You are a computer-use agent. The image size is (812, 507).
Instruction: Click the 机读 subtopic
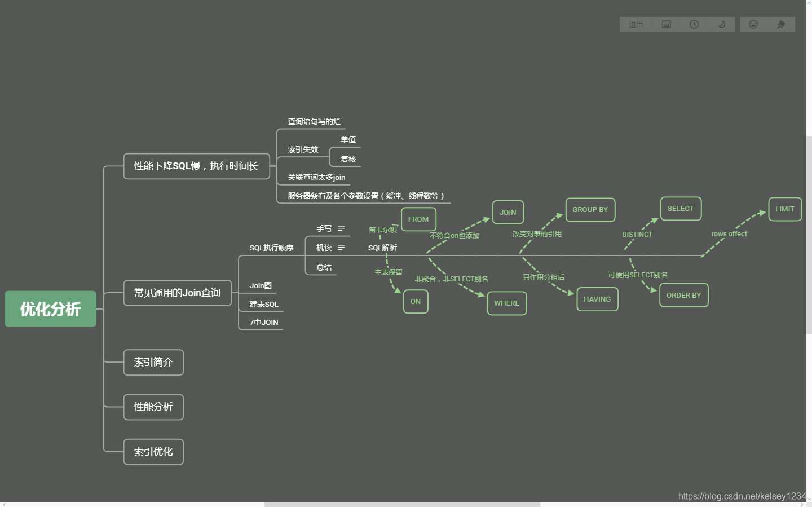(324, 248)
